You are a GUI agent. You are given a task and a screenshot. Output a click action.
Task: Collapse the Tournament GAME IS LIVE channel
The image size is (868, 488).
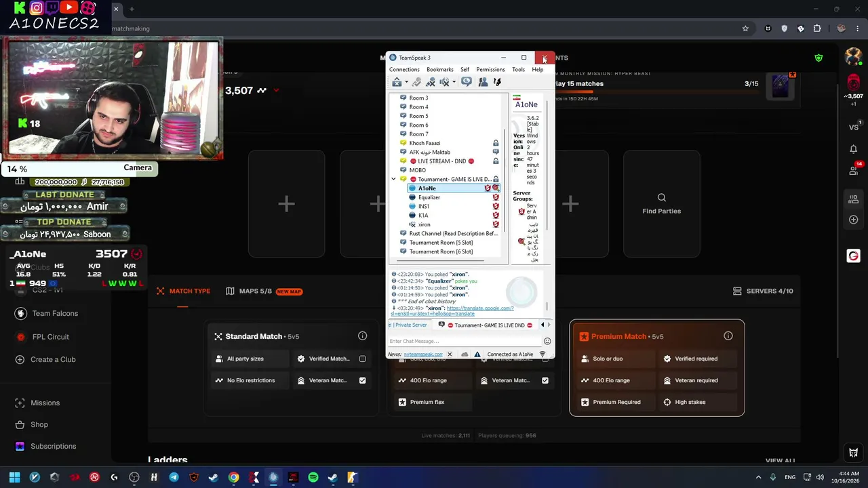[393, 179]
